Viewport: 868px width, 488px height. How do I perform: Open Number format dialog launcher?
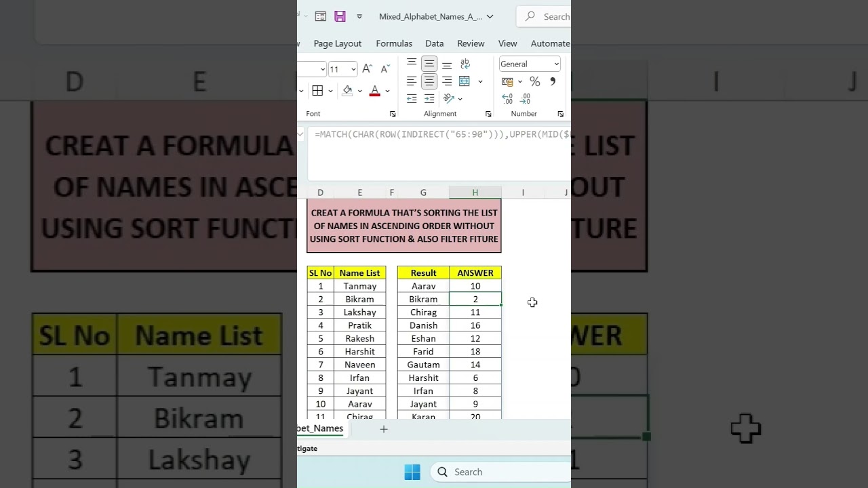point(561,114)
